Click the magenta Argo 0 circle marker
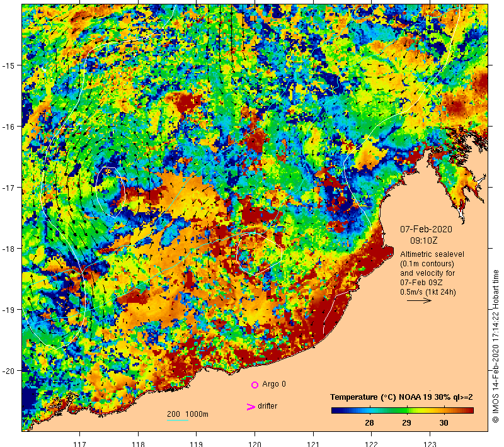Image resolution: width=504 pixels, height=447 pixels. (255, 385)
